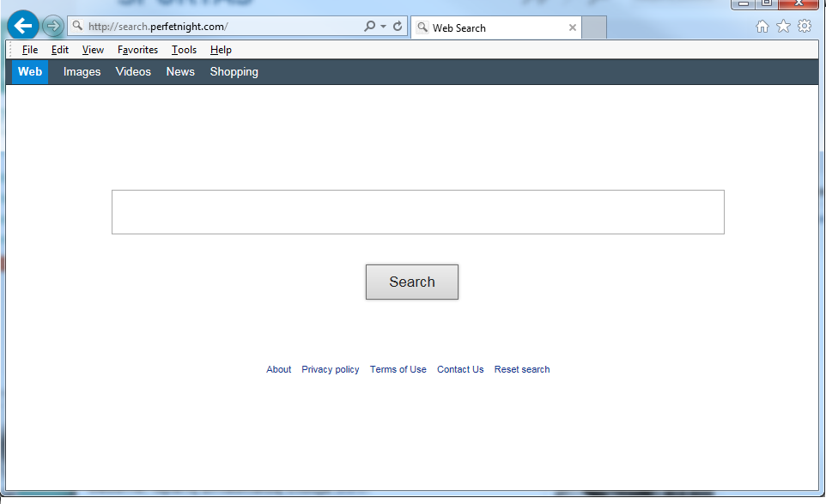Click the Home icon

pyautogui.click(x=762, y=27)
